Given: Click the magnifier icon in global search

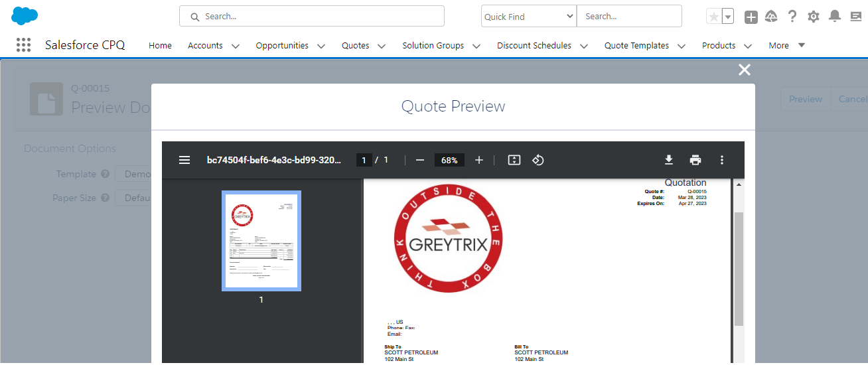Looking at the screenshot, I should point(194,17).
